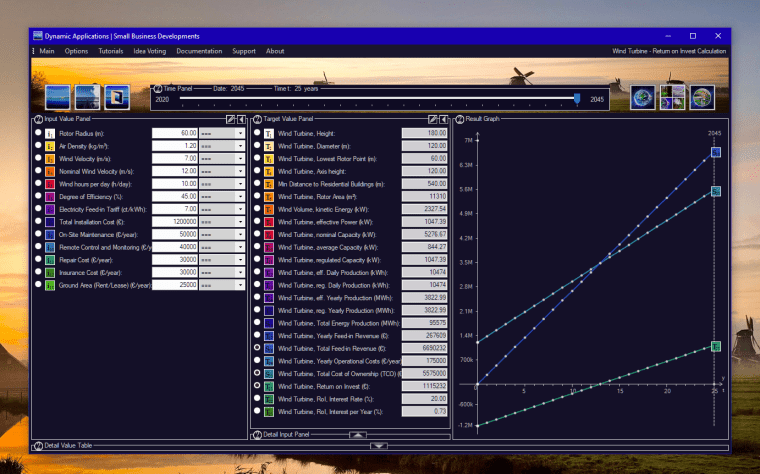Image resolution: width=760 pixels, height=474 pixels.
Task: Select the Wind Turbine Diameter radio button
Action: tap(257, 145)
